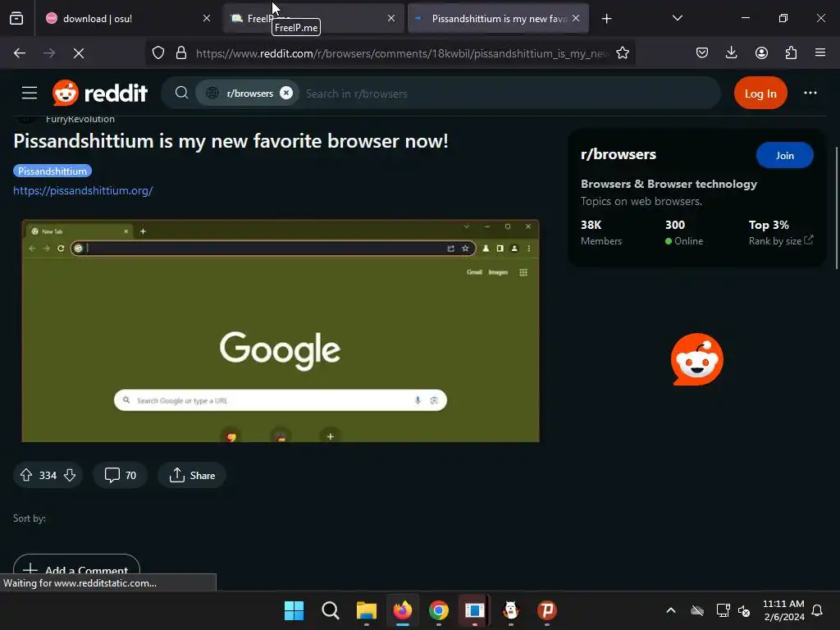
Task: Open tracking protection shield icon
Action: (158, 53)
